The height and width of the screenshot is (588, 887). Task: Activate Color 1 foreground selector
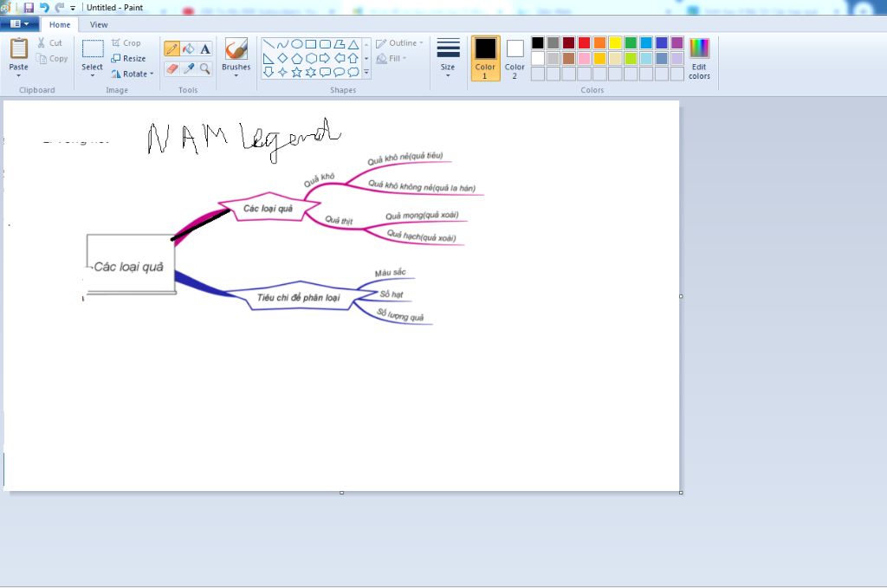click(485, 58)
